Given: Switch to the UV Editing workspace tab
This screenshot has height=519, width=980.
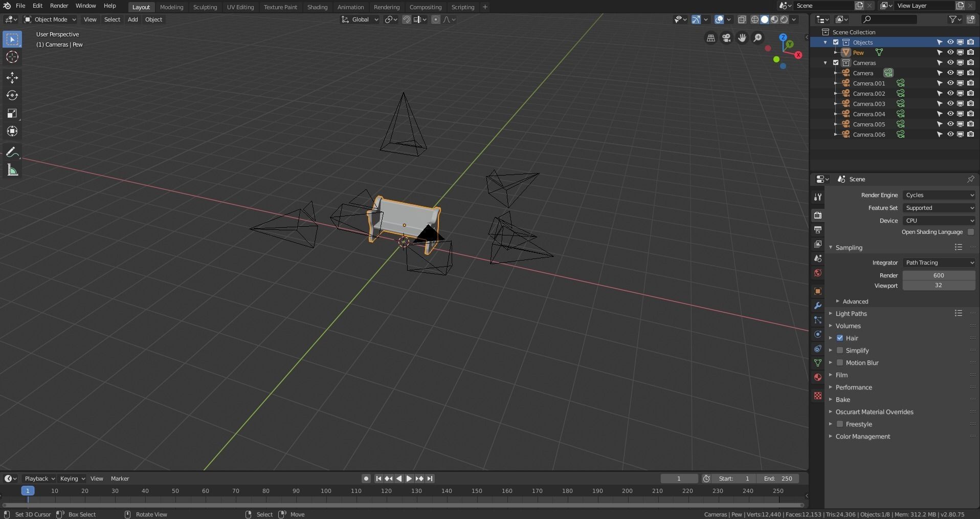Looking at the screenshot, I should pyautogui.click(x=240, y=7).
